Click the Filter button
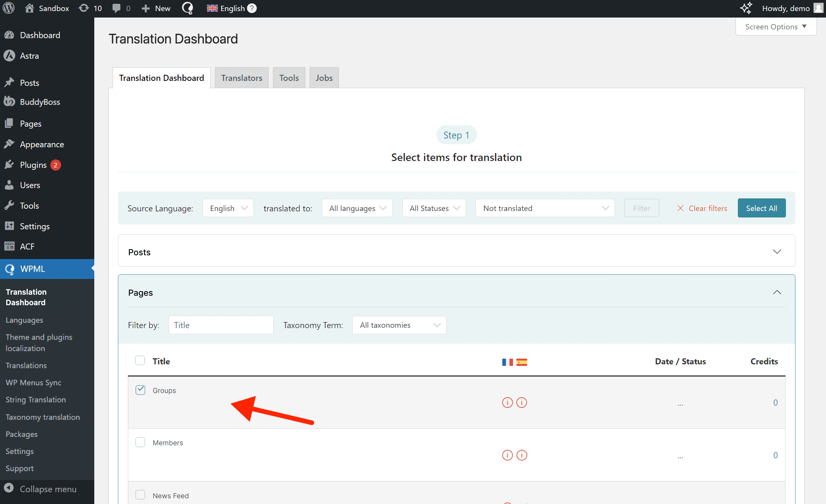 [x=642, y=208]
